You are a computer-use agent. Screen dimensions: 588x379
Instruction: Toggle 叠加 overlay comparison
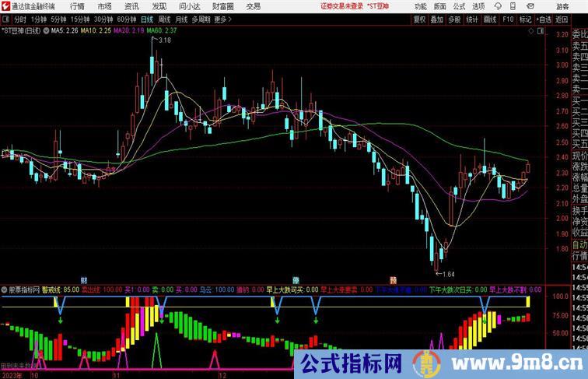(438, 19)
